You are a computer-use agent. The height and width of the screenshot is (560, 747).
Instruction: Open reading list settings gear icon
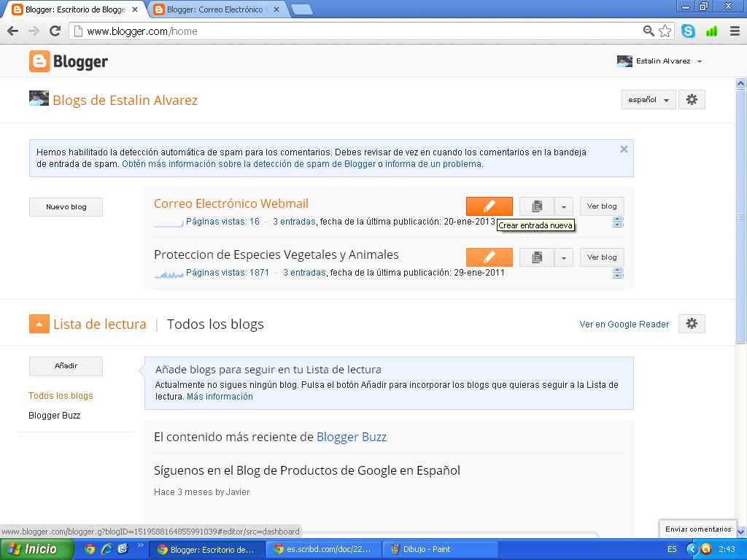pyautogui.click(x=692, y=324)
